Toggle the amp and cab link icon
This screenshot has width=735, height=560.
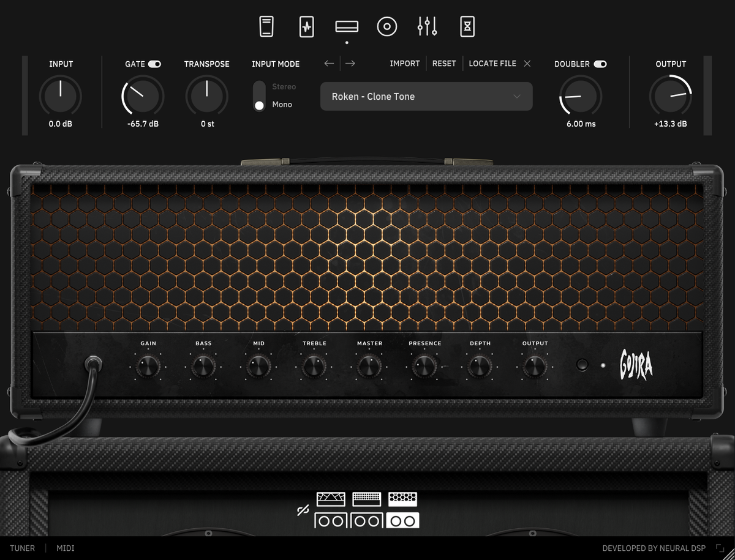pos(303,510)
